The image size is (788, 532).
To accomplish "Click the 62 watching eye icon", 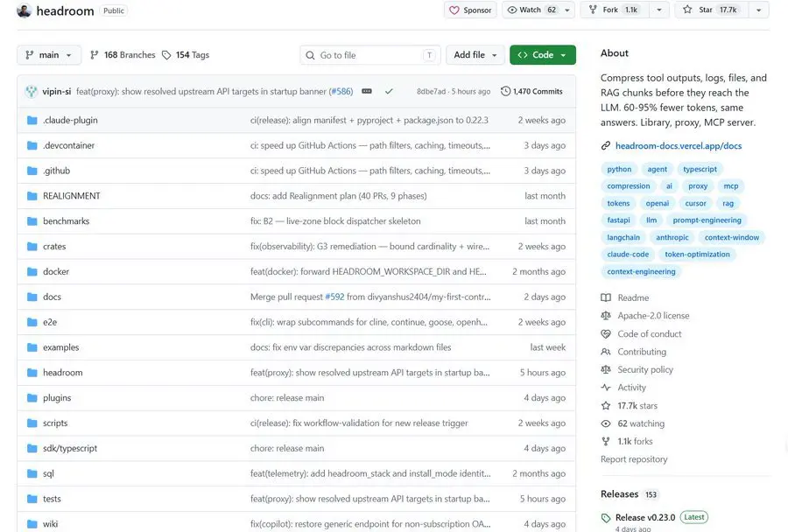I will [x=606, y=423].
